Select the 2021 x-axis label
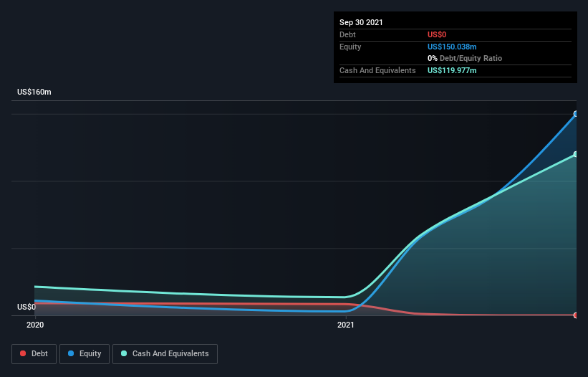Screen dimensions: 588x377 coord(345,325)
